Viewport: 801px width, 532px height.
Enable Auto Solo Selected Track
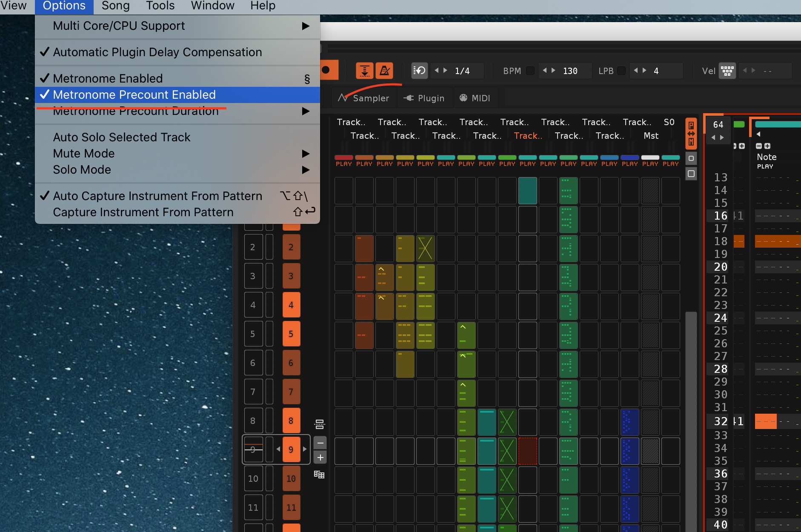point(177,137)
